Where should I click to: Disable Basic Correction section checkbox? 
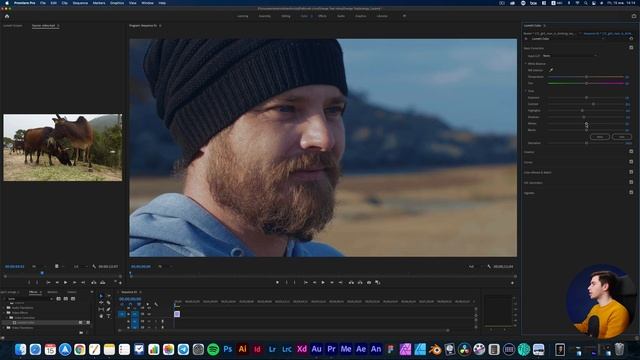(631, 47)
